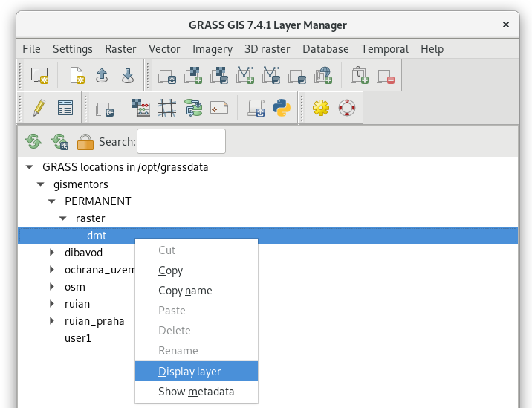Add group clipboard icon
Viewport: 532px width, 408px height.
click(x=360, y=75)
